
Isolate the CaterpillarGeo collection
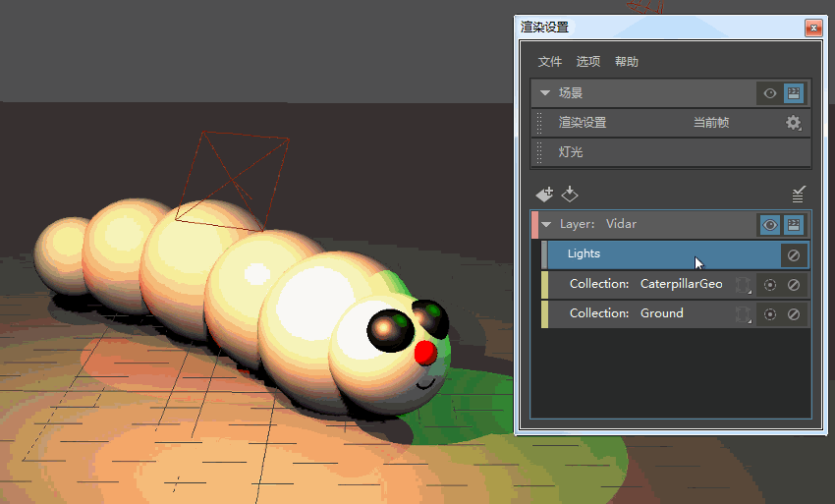click(x=770, y=285)
